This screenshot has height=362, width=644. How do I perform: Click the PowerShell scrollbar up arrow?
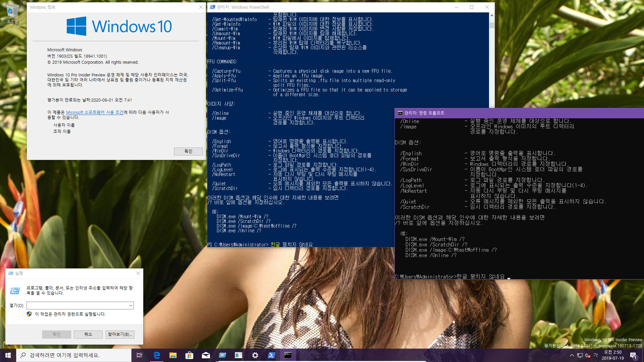click(x=492, y=15)
